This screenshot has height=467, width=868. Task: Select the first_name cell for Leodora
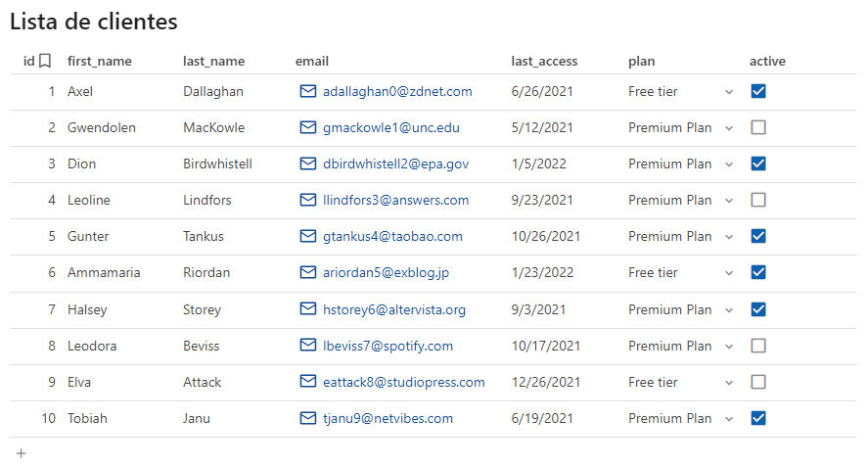(x=94, y=346)
